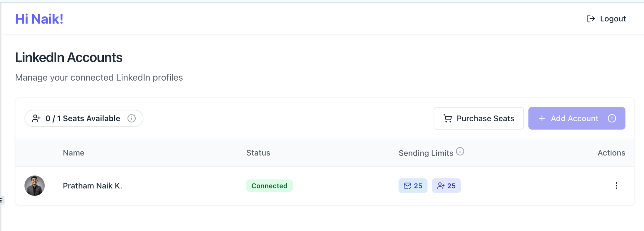The width and height of the screenshot is (644, 231).
Task: Click the Add Account button label
Action: point(574,118)
